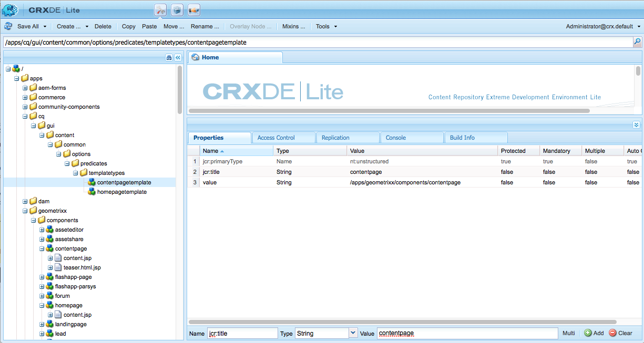Collapse the geometrixx folder
The width and height of the screenshot is (644, 343).
pyautogui.click(x=25, y=211)
